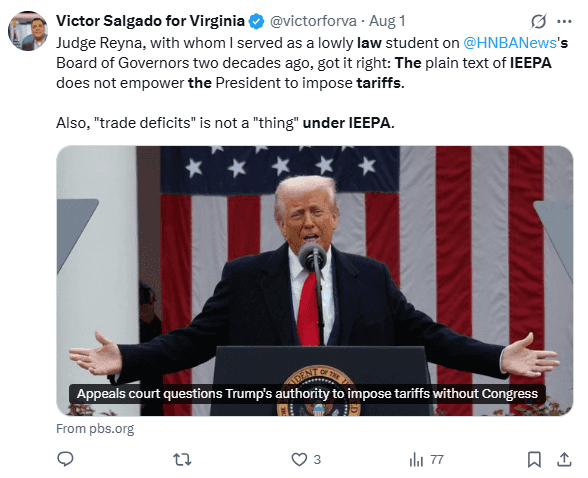Click the Appeals court questions headline caption
Viewport: 588px width, 478px height.
click(x=307, y=394)
